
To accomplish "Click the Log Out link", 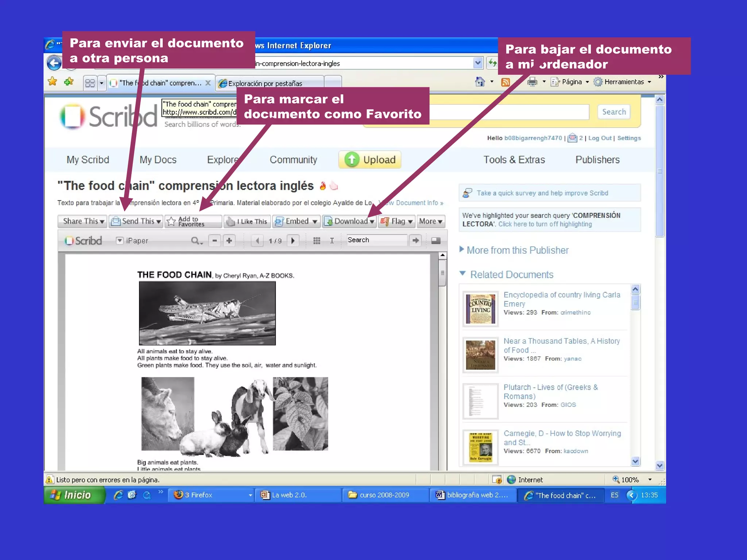I will [600, 138].
